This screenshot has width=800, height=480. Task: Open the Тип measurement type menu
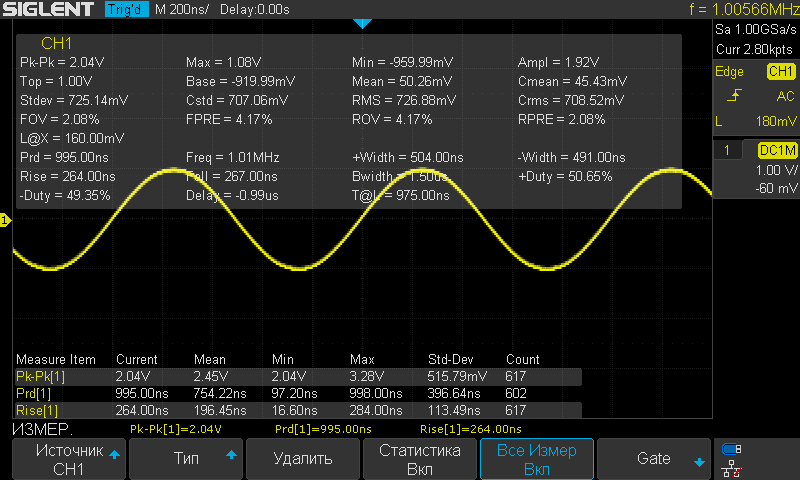click(186, 459)
